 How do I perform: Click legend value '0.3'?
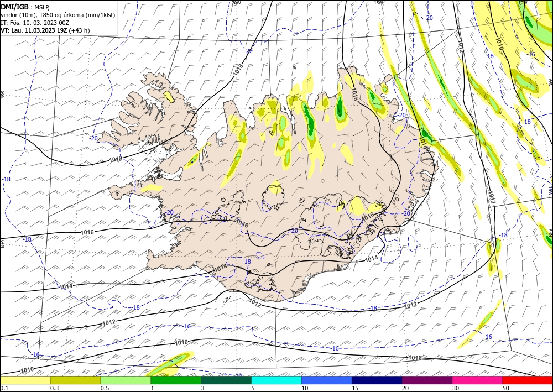[54, 388]
